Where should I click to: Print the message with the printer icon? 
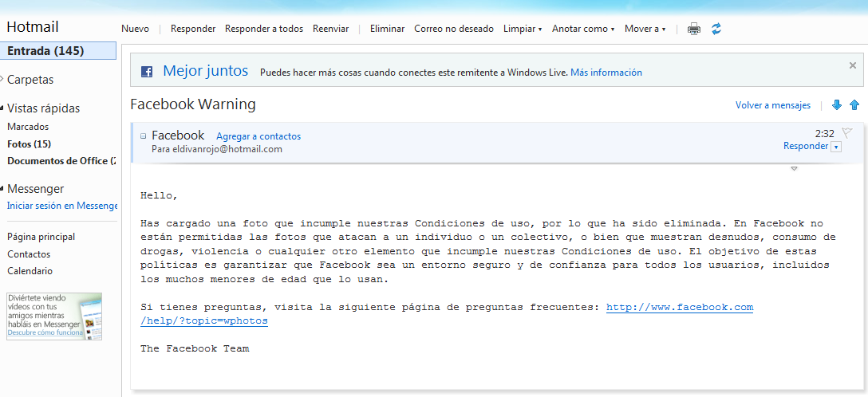693,29
